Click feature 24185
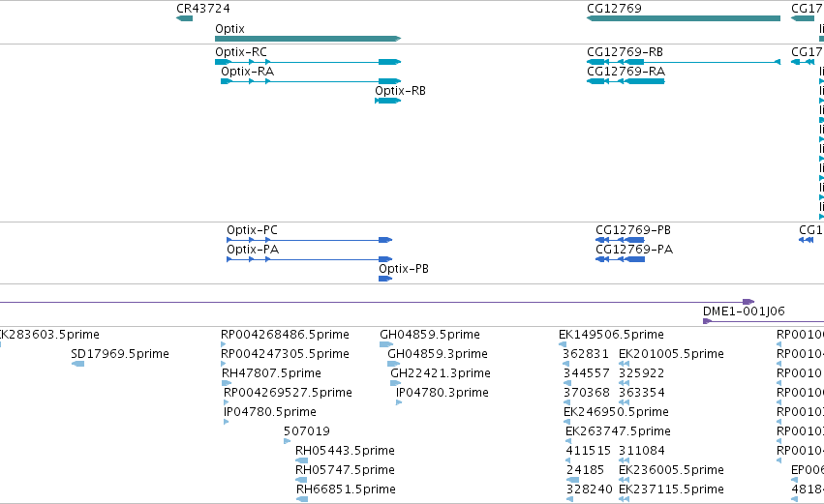The height and width of the screenshot is (504, 824). [x=573, y=481]
